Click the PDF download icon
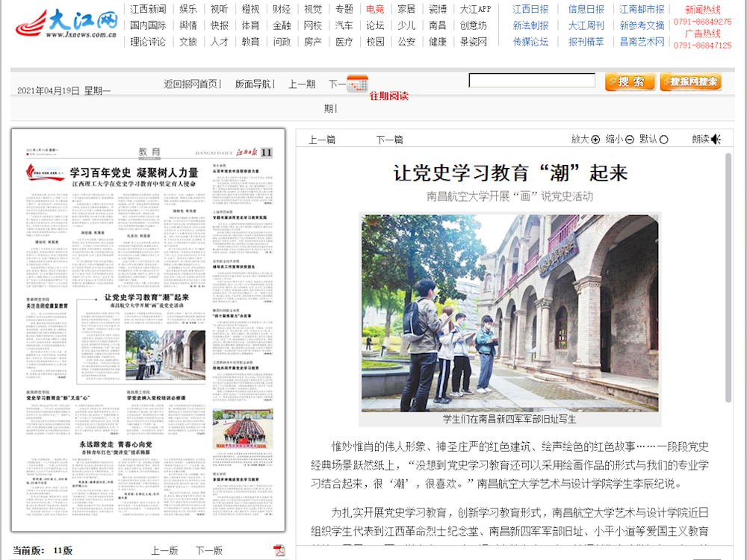This screenshot has width=747, height=560. click(x=279, y=550)
